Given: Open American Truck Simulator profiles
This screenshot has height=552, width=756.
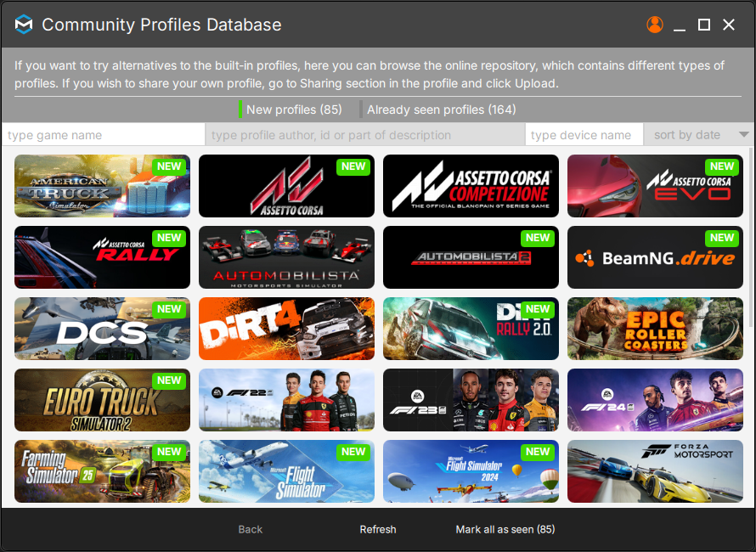Looking at the screenshot, I should 102,186.
